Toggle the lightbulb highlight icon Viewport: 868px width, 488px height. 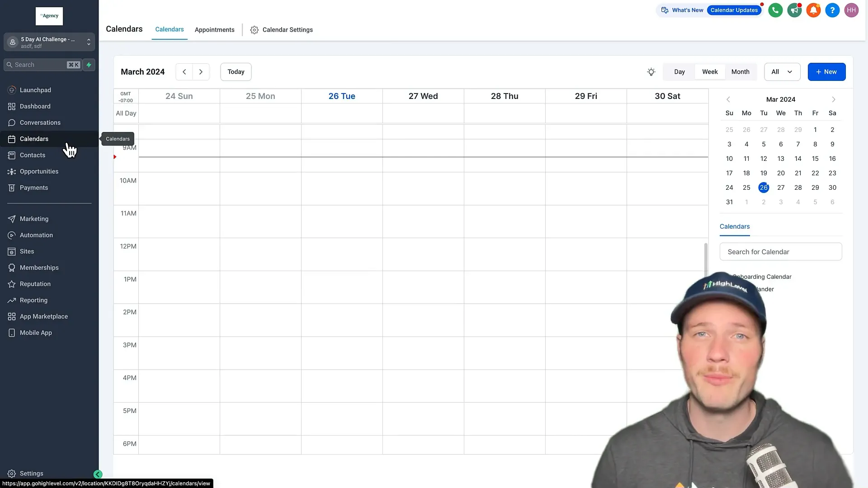tap(651, 72)
